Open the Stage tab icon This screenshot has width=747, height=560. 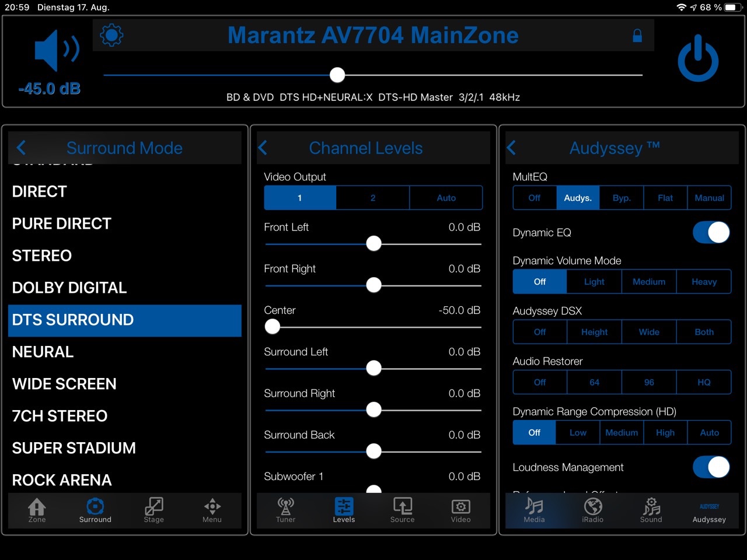[153, 510]
